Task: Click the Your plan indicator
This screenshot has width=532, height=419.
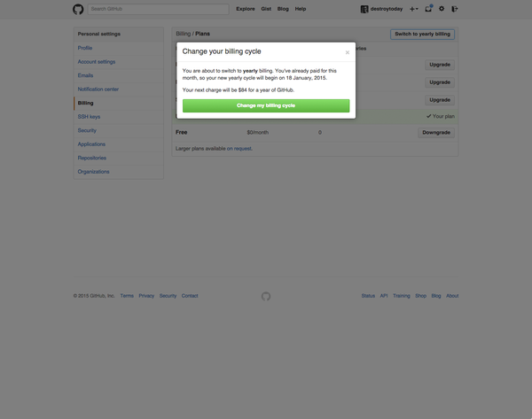Action: pyautogui.click(x=441, y=116)
